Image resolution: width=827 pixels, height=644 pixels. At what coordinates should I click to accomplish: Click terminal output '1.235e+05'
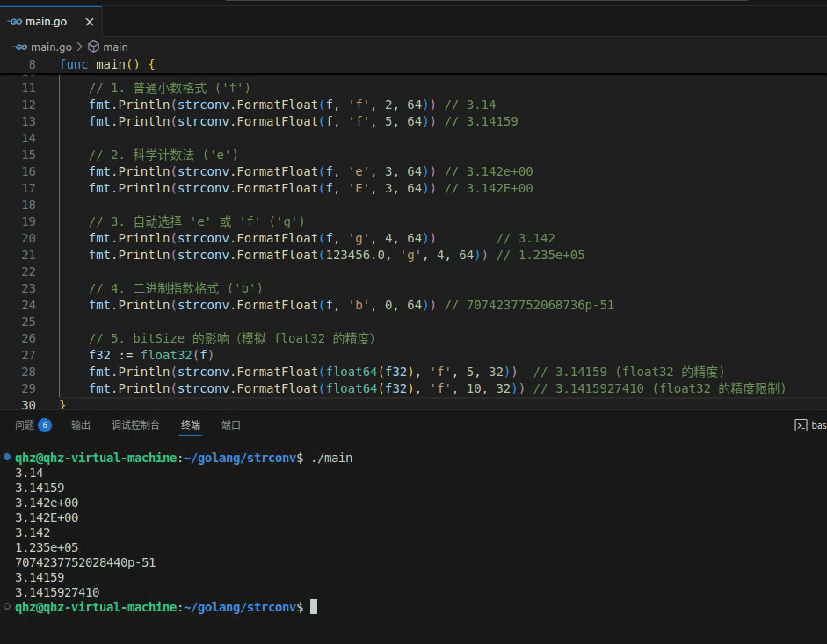pyautogui.click(x=47, y=547)
